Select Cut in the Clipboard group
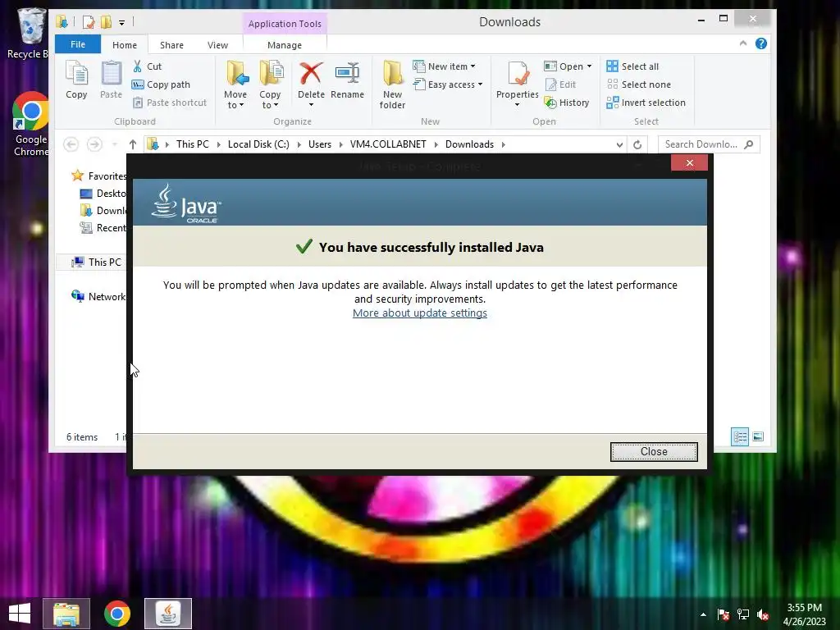 click(147, 66)
